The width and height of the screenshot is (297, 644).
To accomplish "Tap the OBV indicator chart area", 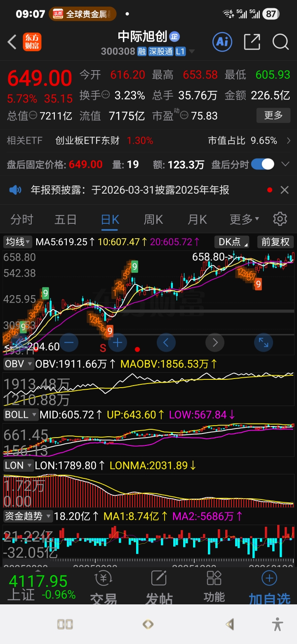I will click(148, 389).
